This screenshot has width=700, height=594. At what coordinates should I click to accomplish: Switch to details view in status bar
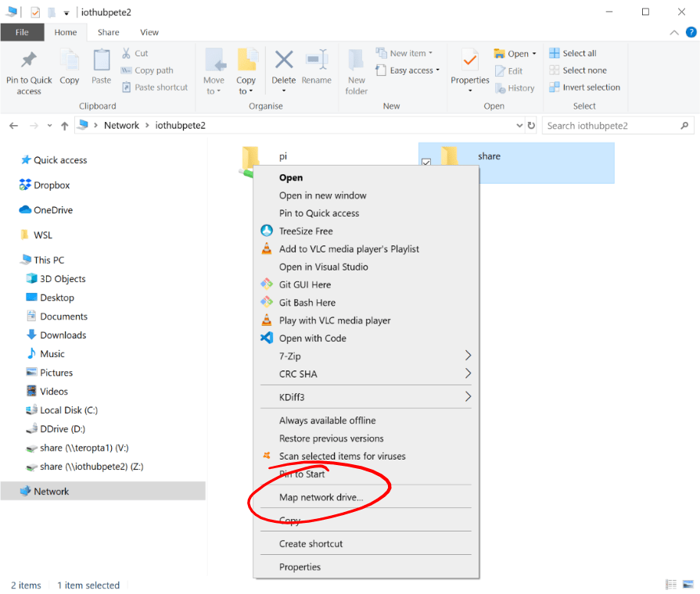[671, 584]
